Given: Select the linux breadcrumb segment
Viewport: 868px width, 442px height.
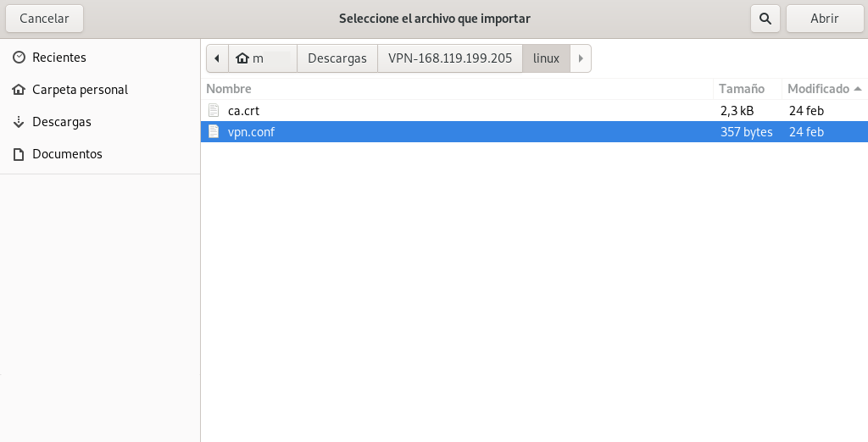Looking at the screenshot, I should pos(546,58).
